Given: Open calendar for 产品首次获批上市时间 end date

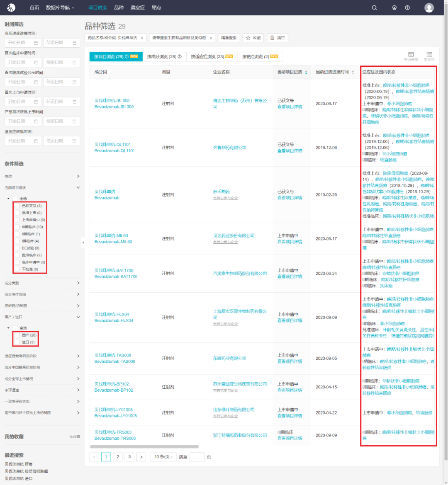Looking at the screenshot, I should 75,121.
